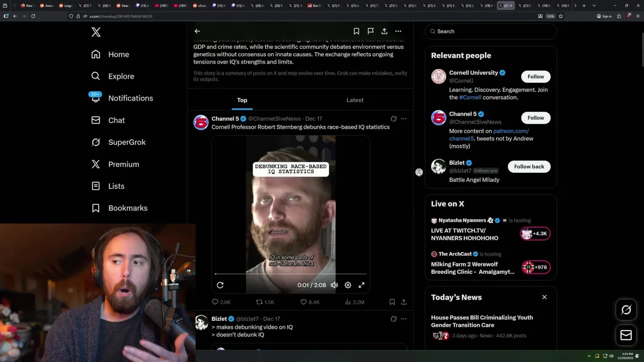The height and width of the screenshot is (362, 644).
Task: Bookmark the trending story in header
Action: (x=356, y=31)
